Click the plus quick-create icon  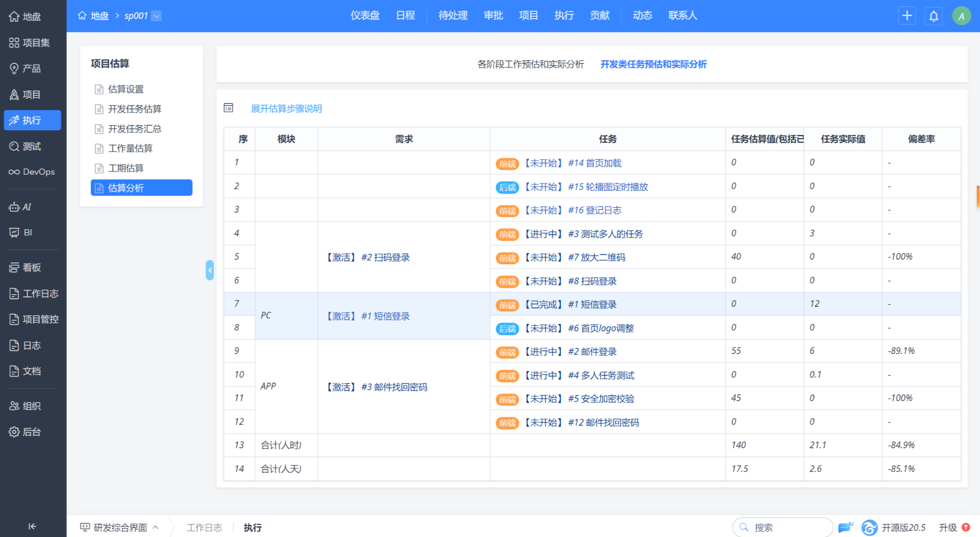click(907, 16)
